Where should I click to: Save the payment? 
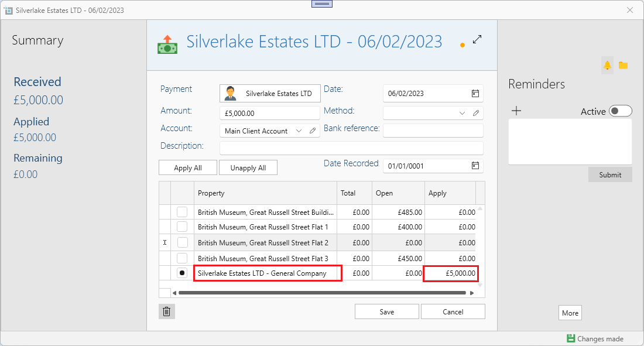click(x=387, y=311)
